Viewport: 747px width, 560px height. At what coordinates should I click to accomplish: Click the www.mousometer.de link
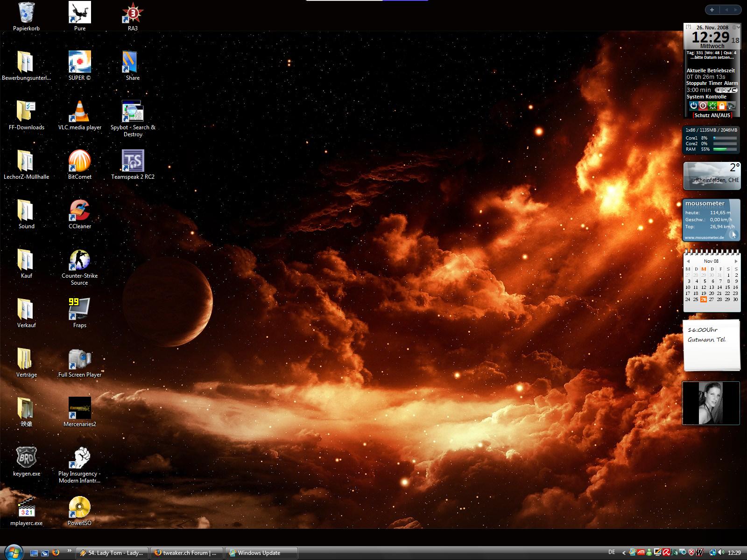pyautogui.click(x=704, y=238)
